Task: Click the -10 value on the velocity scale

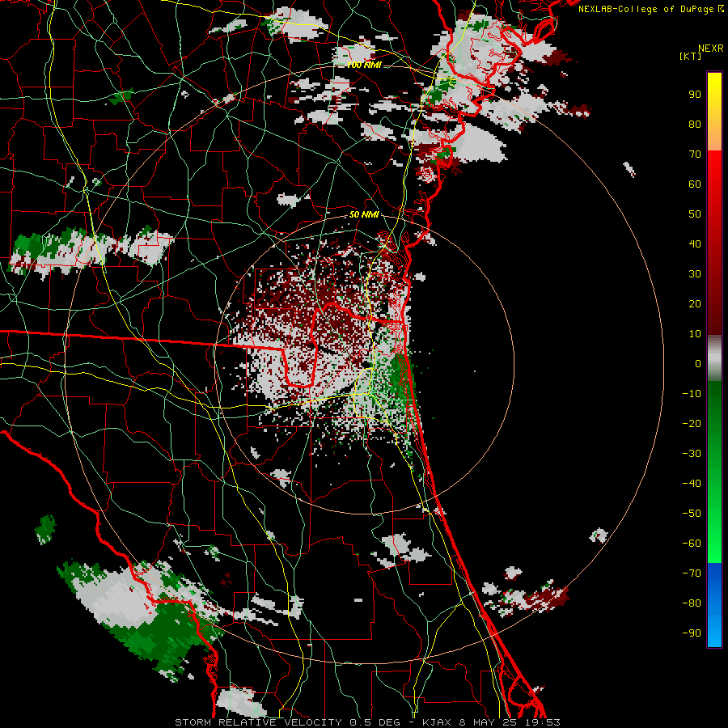Action: tap(692, 394)
